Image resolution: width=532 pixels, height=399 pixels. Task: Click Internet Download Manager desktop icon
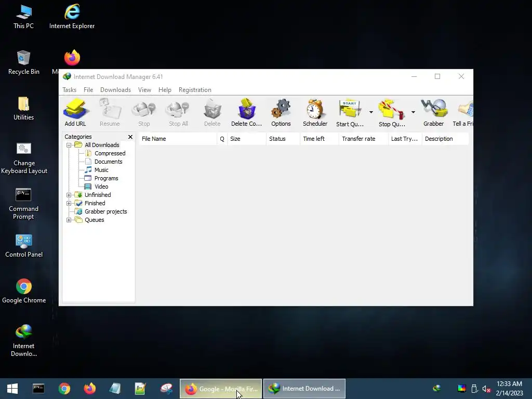[24, 341]
